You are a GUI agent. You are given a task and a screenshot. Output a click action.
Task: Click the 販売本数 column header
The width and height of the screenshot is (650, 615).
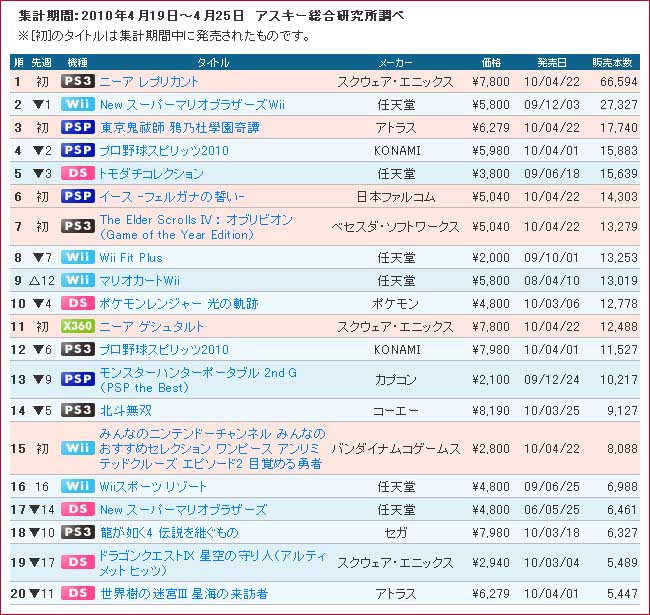coord(612,63)
